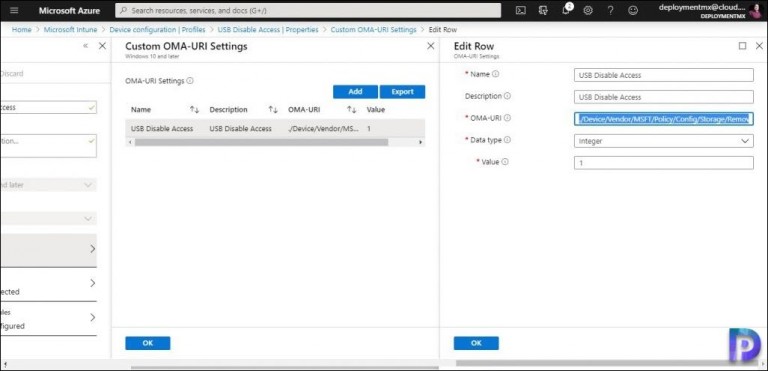Click the row's Description cell
The image size is (768, 371).
pos(240,128)
